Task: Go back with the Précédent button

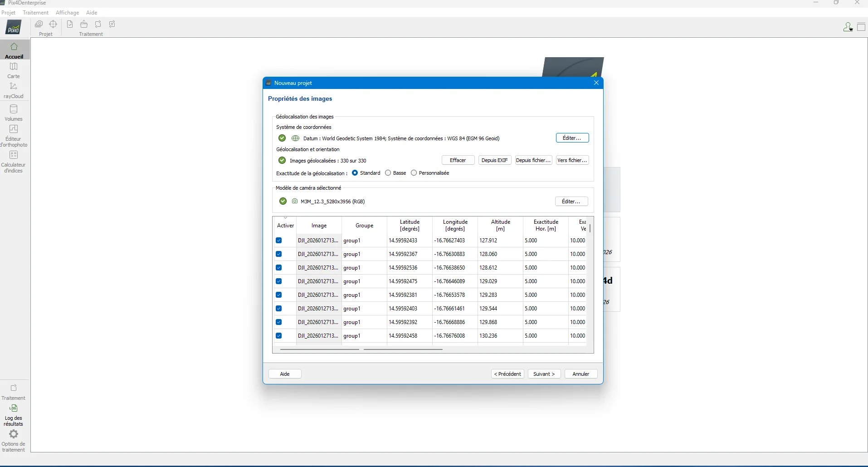Action: point(507,374)
